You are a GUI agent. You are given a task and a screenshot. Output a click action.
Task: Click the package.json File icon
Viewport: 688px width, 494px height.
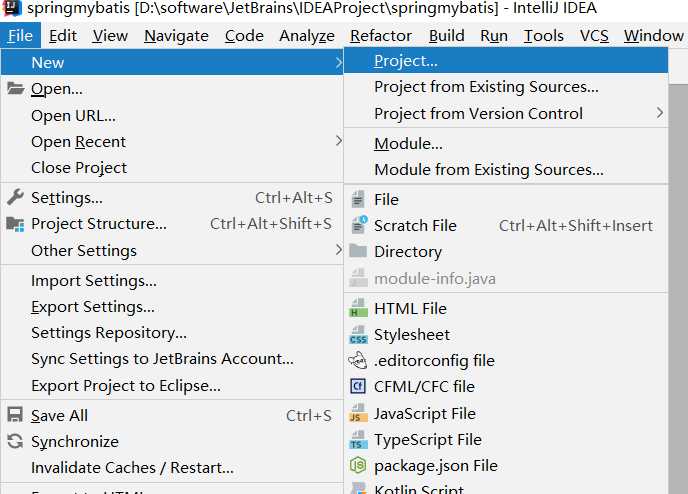coord(358,465)
